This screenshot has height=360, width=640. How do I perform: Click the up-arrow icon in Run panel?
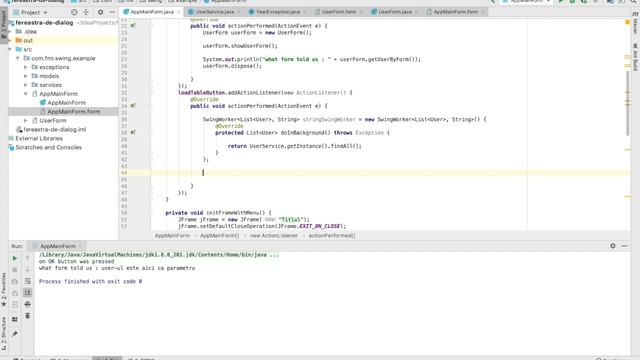[27, 258]
